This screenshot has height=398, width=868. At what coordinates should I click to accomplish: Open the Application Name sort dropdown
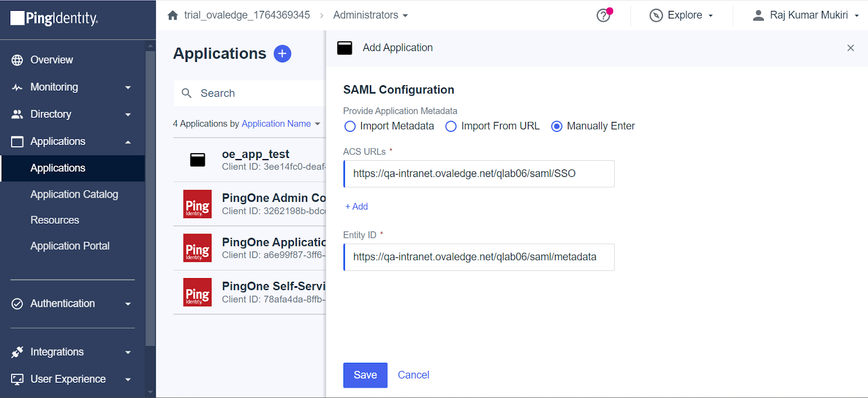(281, 124)
